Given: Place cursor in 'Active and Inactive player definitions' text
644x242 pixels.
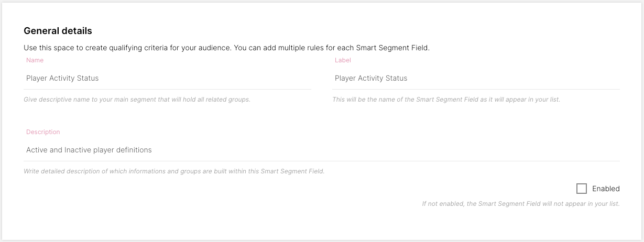Looking at the screenshot, I should (x=89, y=150).
